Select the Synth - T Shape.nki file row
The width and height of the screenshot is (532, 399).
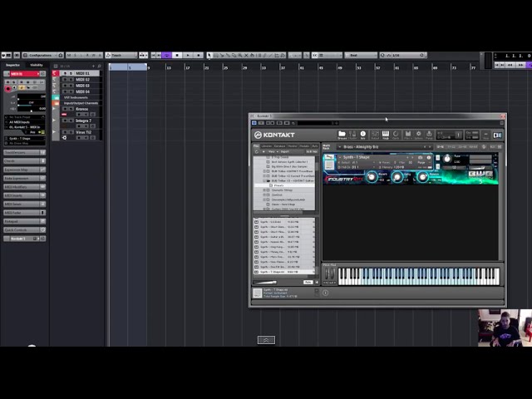[284, 272]
